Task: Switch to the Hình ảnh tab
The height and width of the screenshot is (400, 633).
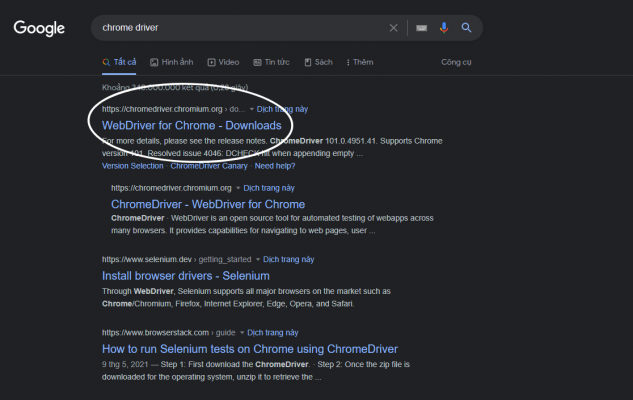Action: (x=171, y=62)
